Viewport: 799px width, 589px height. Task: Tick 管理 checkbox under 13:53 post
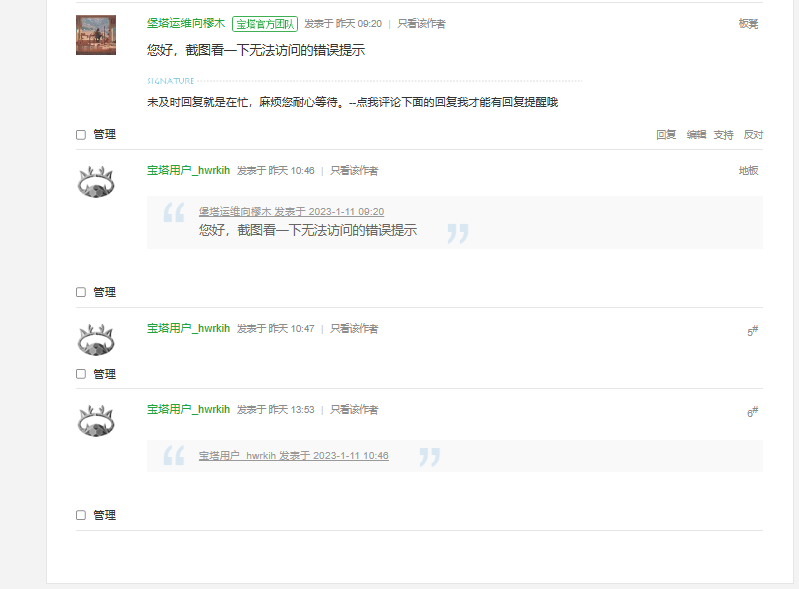81,515
